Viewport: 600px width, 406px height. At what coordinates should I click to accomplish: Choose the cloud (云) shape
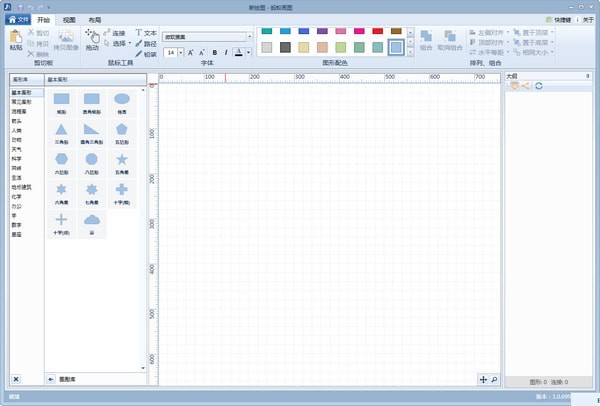point(92,219)
